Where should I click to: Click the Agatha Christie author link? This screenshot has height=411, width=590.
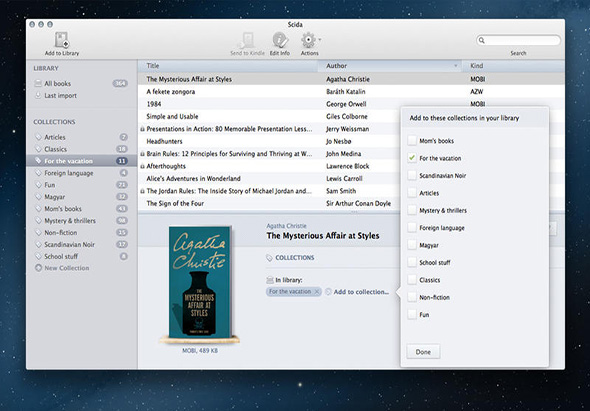286,226
